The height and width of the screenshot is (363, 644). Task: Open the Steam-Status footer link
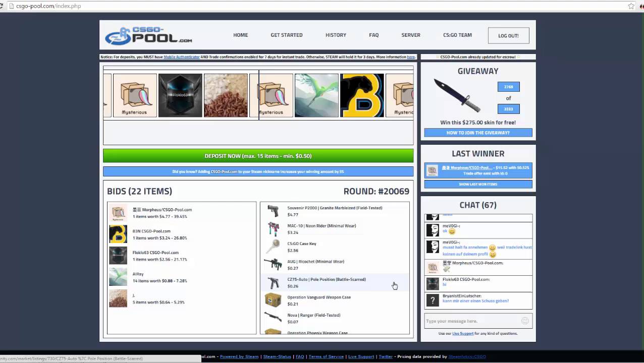277,356
